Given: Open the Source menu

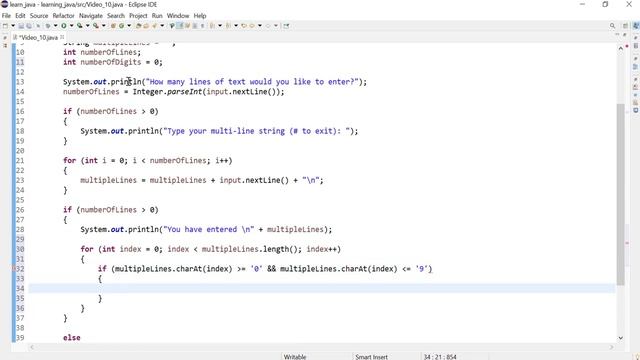Looking at the screenshot, I should click(x=39, y=16).
